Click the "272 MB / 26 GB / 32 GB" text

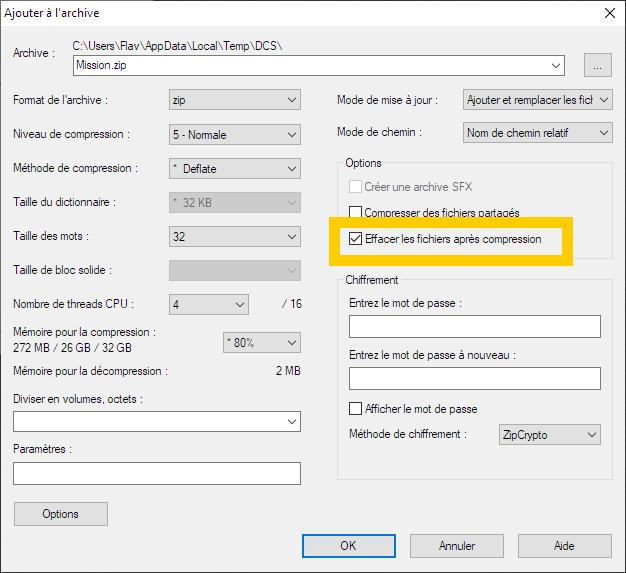coord(72,348)
